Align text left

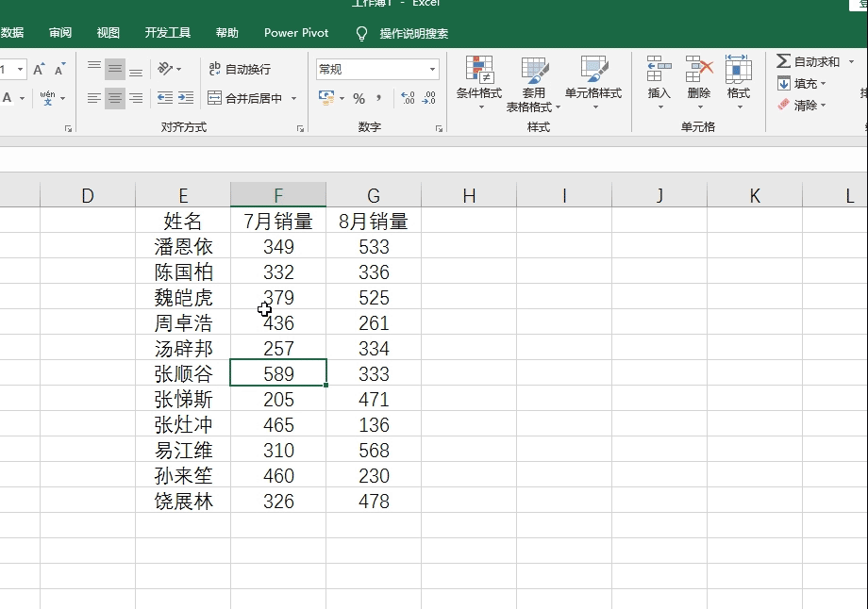[94, 98]
